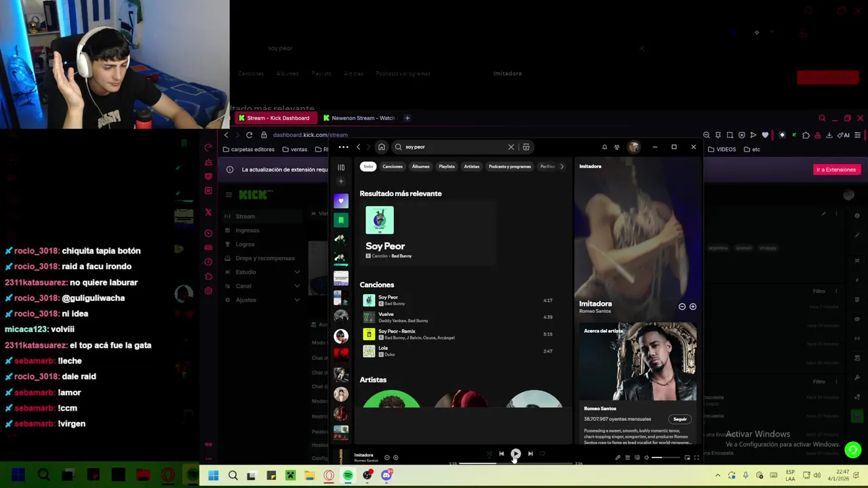Open the VIDEOS bookmark folder
The image size is (868, 488).
coord(722,149)
